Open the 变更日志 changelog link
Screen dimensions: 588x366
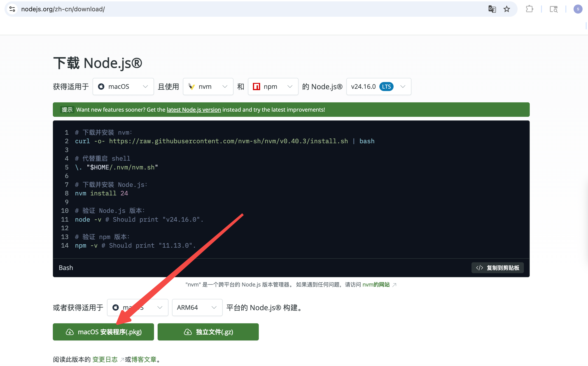tap(105, 359)
